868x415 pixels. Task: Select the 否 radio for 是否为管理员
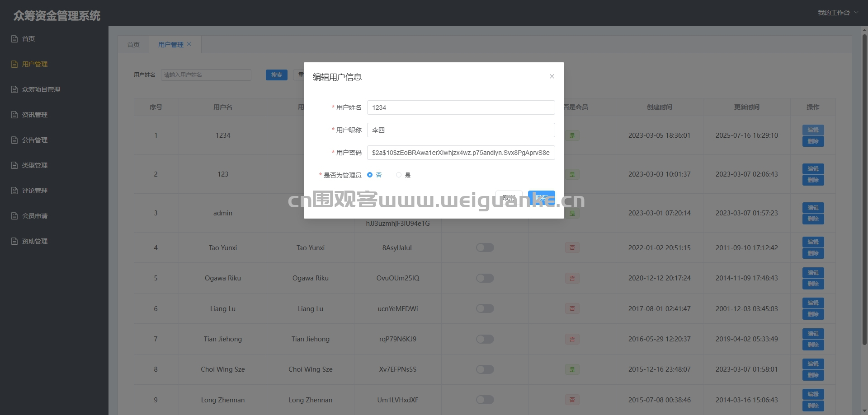pyautogui.click(x=370, y=175)
